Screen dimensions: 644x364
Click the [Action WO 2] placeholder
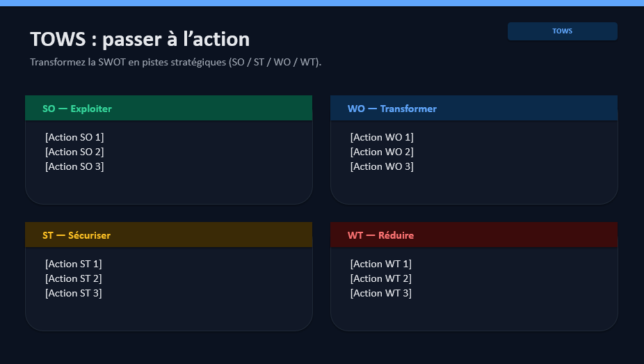click(382, 152)
